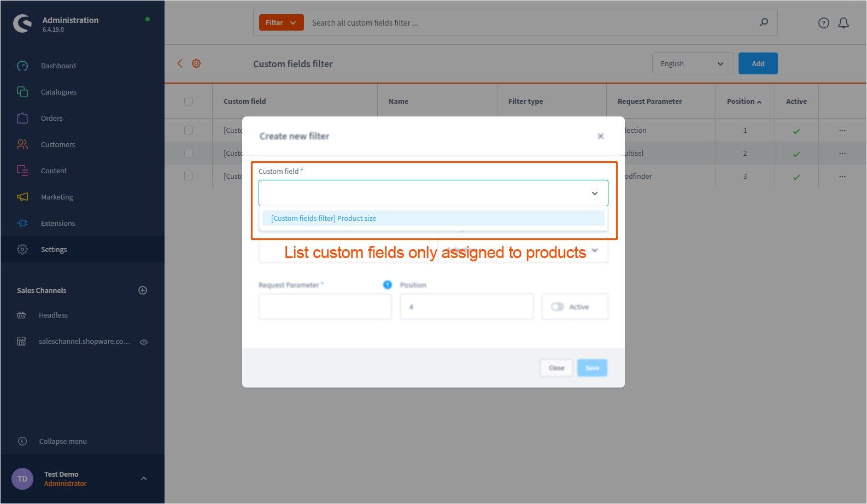Screen dimensions: 867x504
Task: Sort by the Position column header
Action: [x=744, y=101]
